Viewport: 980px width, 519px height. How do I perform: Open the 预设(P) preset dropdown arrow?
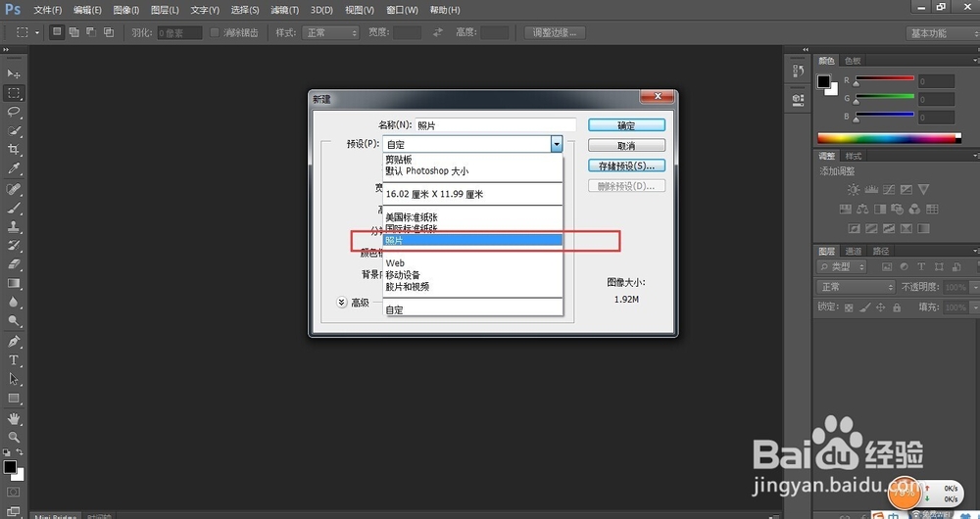(x=557, y=144)
